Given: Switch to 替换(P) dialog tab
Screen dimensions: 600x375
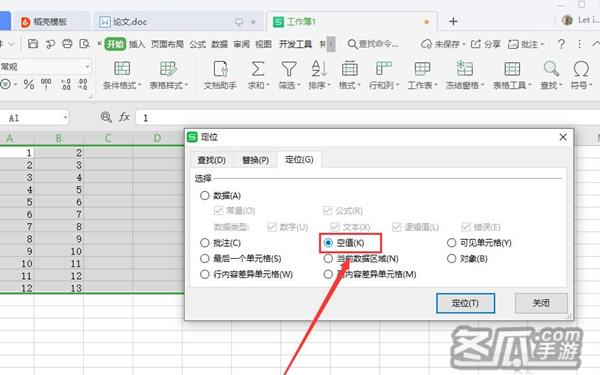Looking at the screenshot, I should pos(255,160).
